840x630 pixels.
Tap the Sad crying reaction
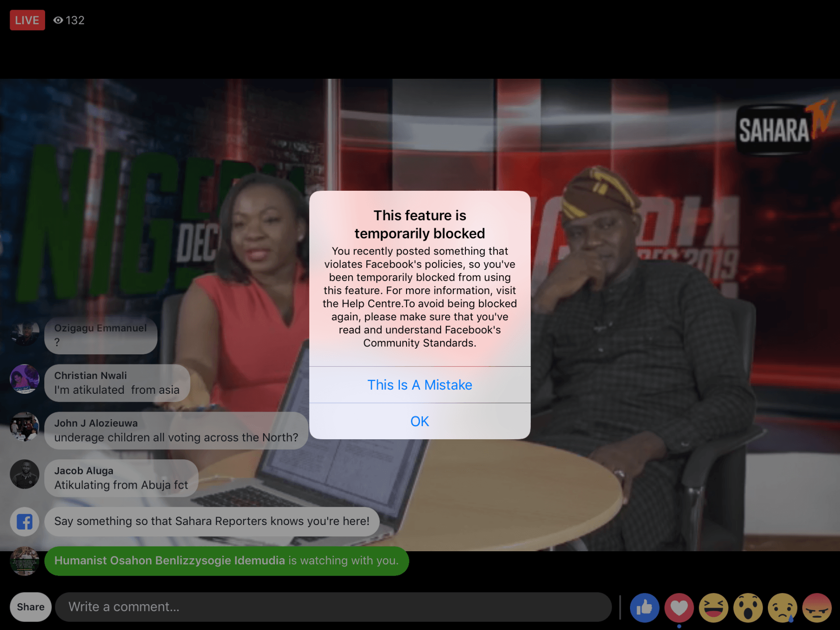coord(783,607)
